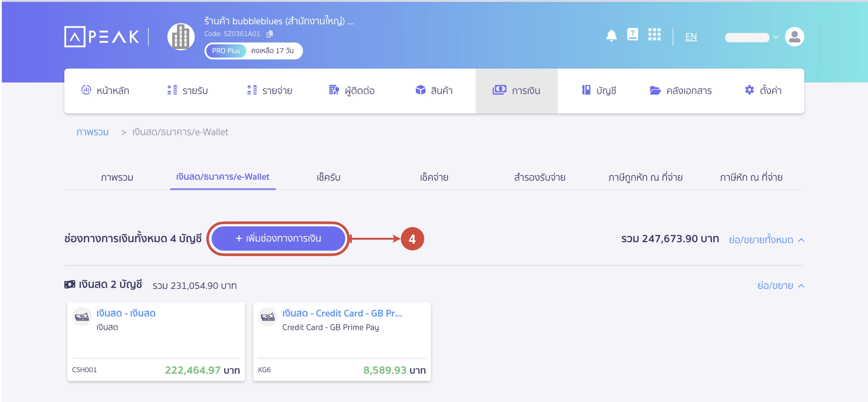
Task: Open the เงินสด - เงินสด account card
Action: coord(126,313)
